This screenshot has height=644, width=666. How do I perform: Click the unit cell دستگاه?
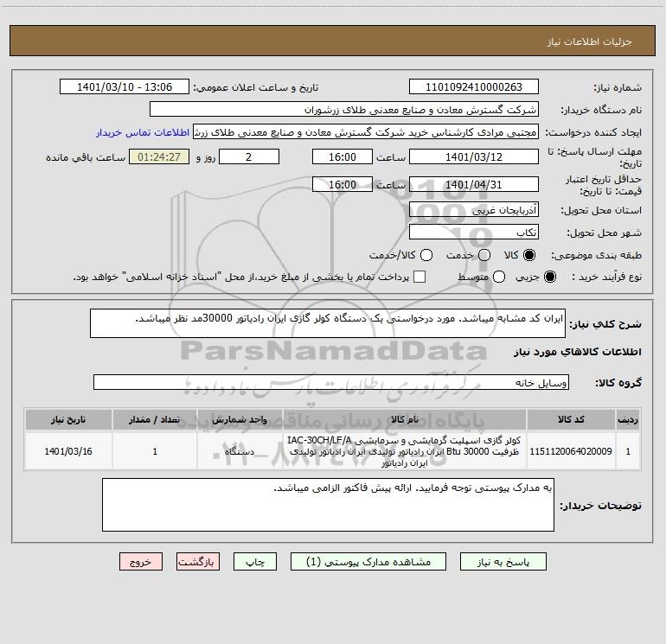pyautogui.click(x=240, y=451)
